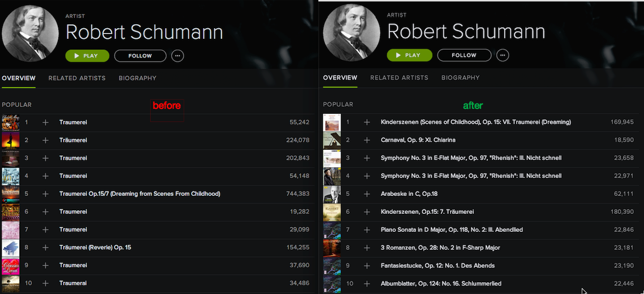The height and width of the screenshot is (294, 644).
Task: Open the Biography tab in after panel
Action: [x=460, y=78]
